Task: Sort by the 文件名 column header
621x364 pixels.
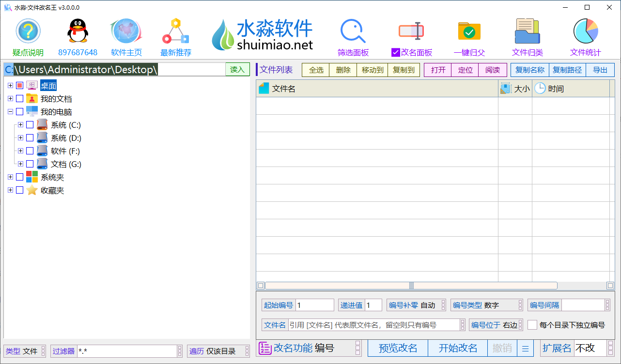Action: tap(377, 89)
